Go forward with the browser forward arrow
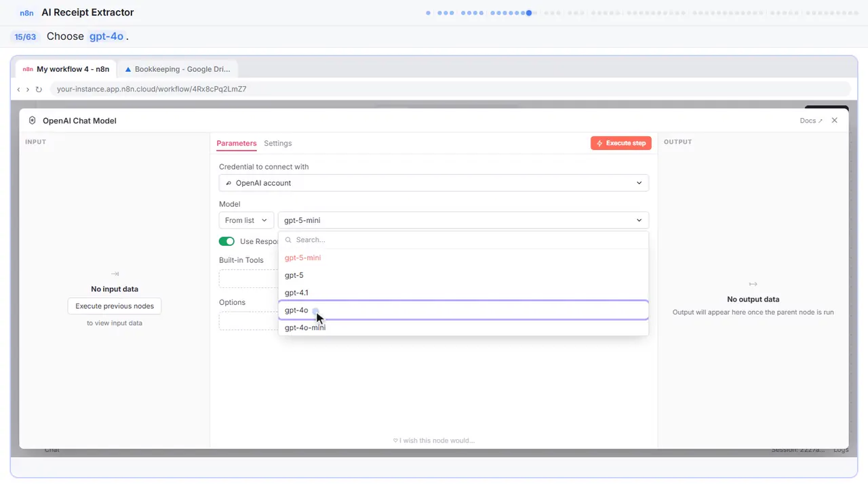The width and height of the screenshot is (868, 488). 28,89
